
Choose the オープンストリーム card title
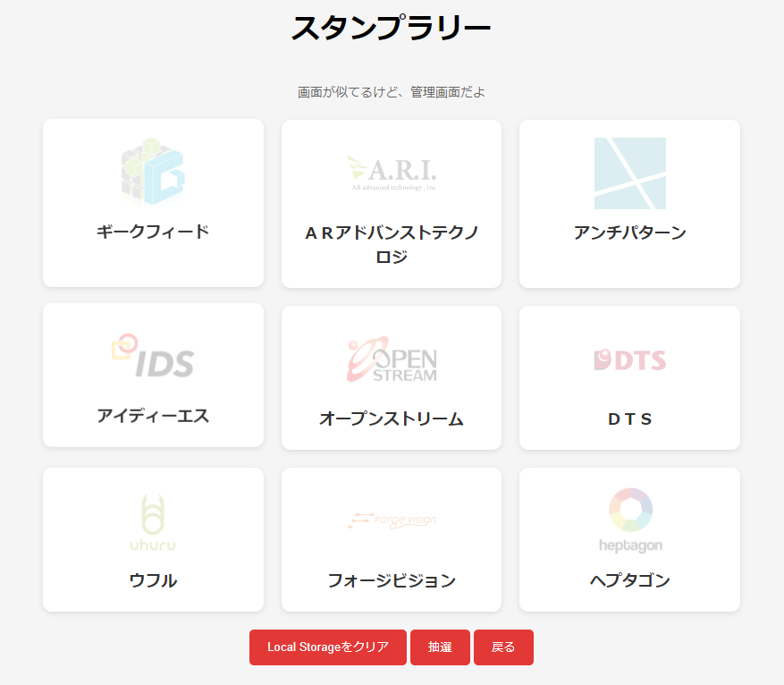(x=392, y=419)
